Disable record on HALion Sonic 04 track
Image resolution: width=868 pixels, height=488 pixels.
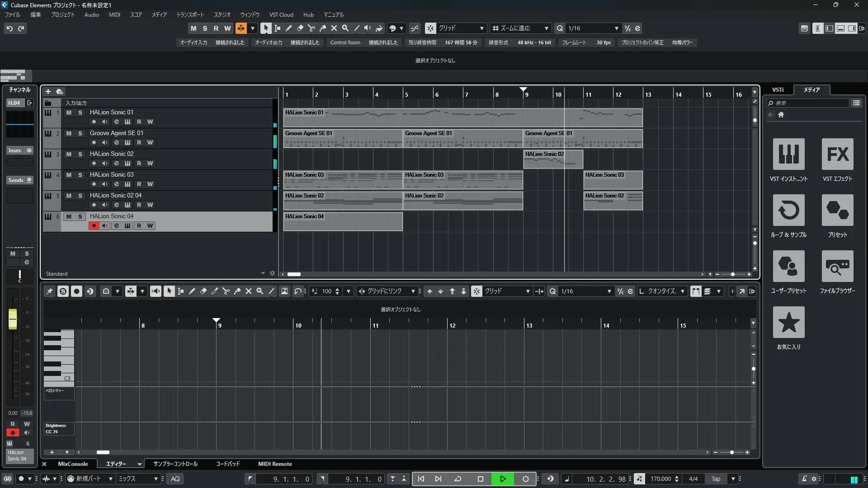(94, 225)
